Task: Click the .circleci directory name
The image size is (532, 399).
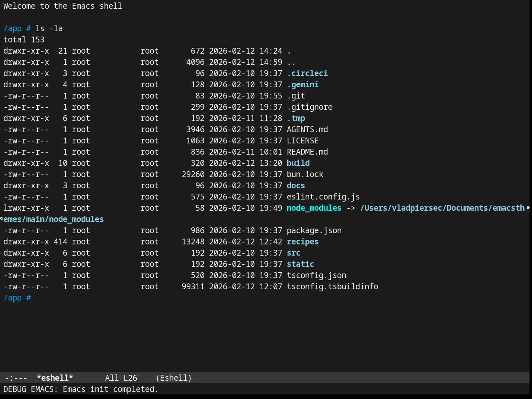Action: click(x=307, y=73)
